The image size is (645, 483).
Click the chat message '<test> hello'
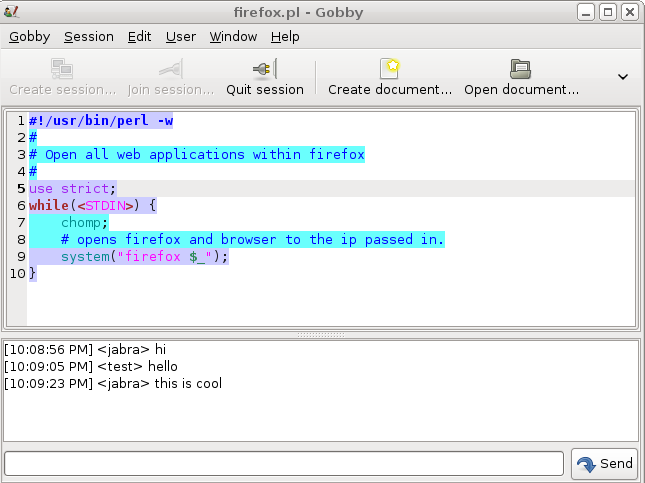(137, 366)
